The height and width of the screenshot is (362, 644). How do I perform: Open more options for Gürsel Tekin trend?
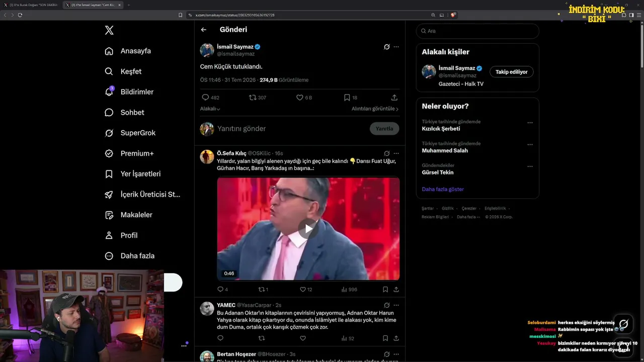click(x=530, y=166)
